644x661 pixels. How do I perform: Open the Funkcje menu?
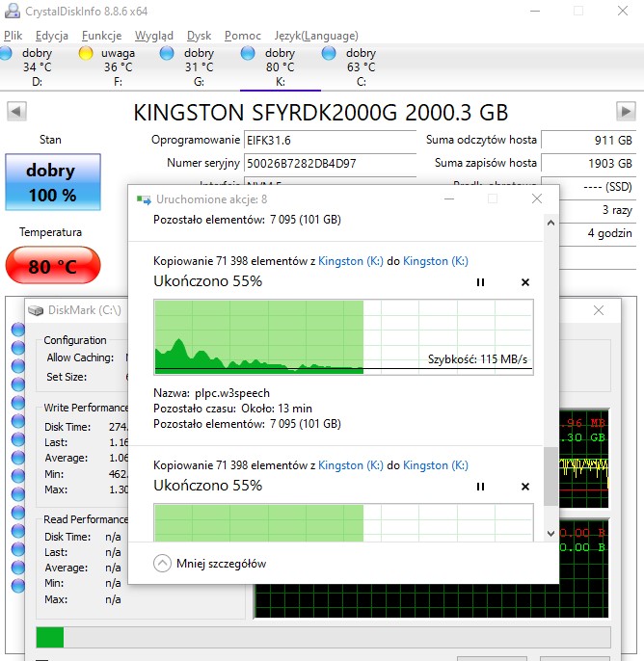click(101, 36)
